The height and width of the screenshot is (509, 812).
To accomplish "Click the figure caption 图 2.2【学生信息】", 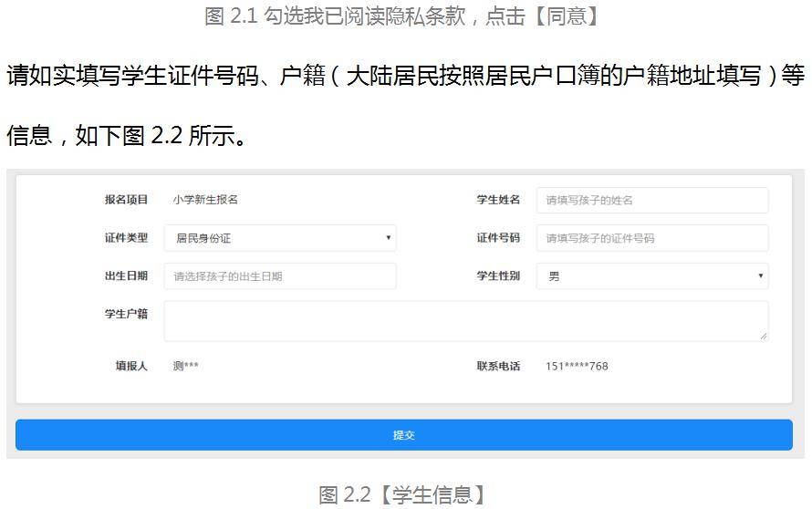I will point(403,495).
